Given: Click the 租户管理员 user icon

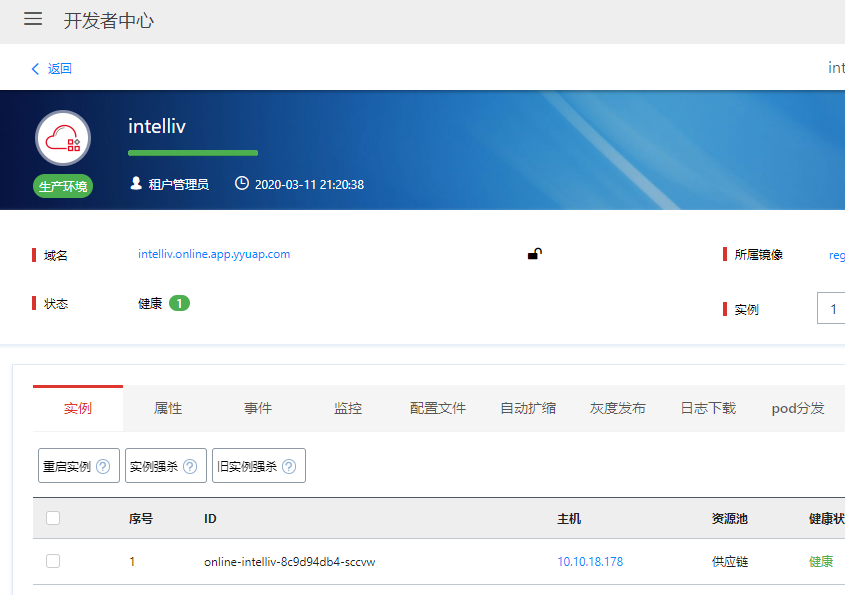Looking at the screenshot, I should [136, 184].
